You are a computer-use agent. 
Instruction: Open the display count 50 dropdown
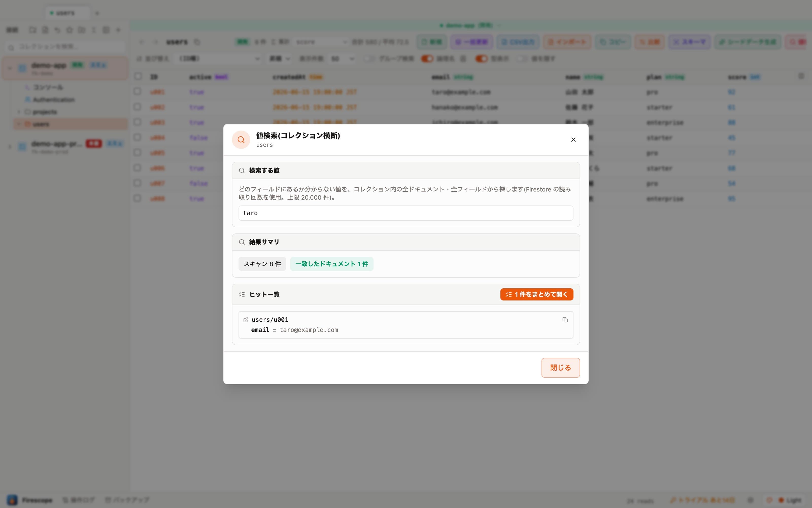pyautogui.click(x=342, y=59)
